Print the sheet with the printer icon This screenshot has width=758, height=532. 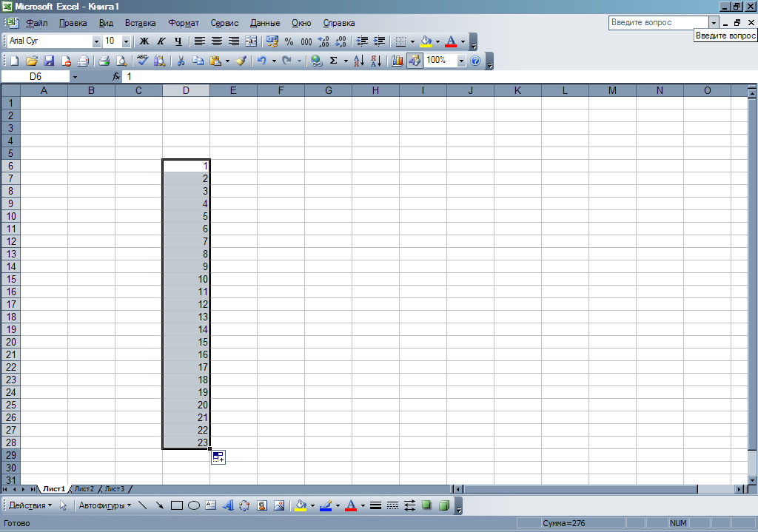[x=104, y=61]
